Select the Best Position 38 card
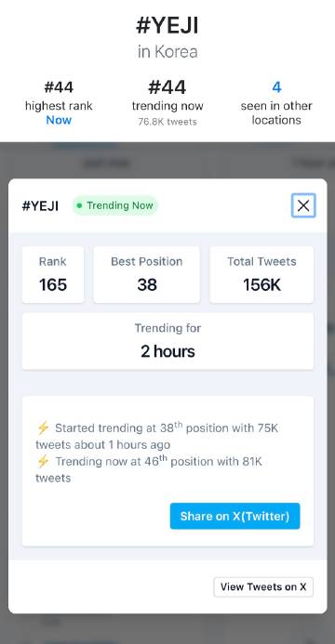Image resolution: width=335 pixels, height=644 pixels. [x=147, y=274]
